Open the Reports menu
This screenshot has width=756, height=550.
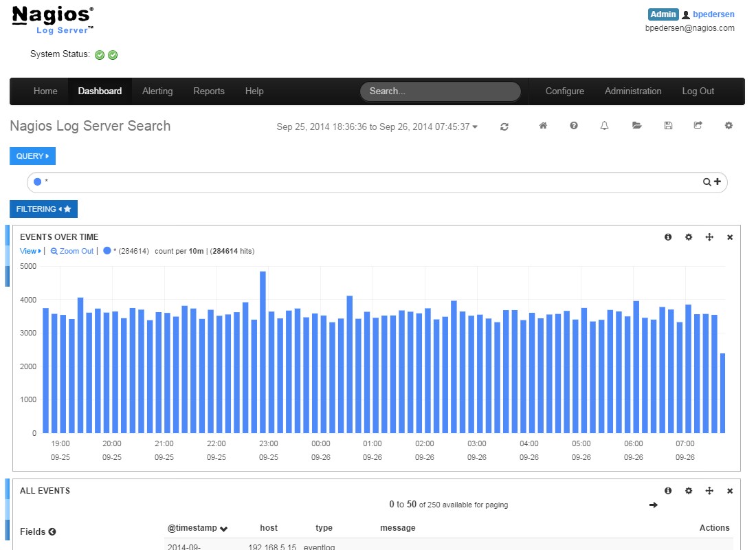[x=209, y=91]
